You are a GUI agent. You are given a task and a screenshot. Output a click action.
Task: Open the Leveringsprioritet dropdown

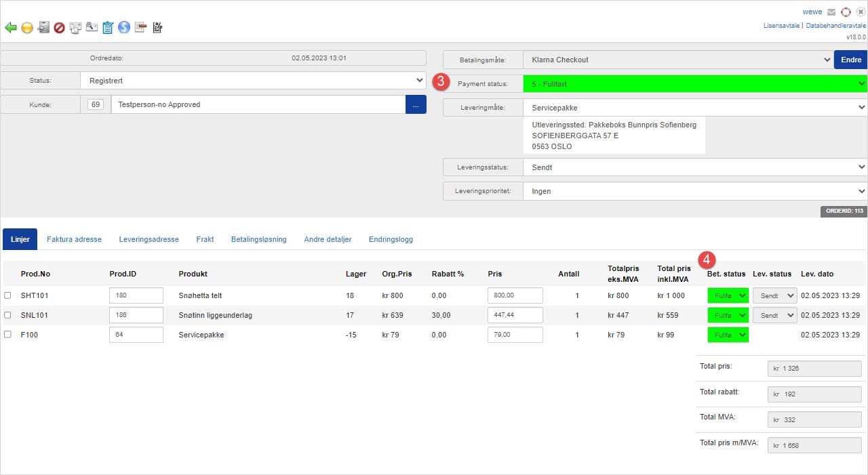point(694,192)
